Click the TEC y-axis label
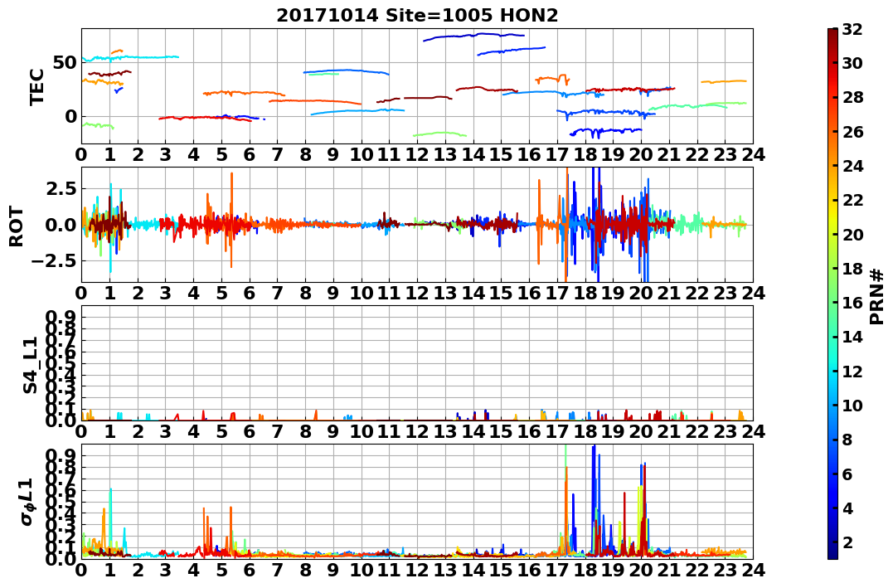The width and height of the screenshot is (893, 588). click(37, 87)
